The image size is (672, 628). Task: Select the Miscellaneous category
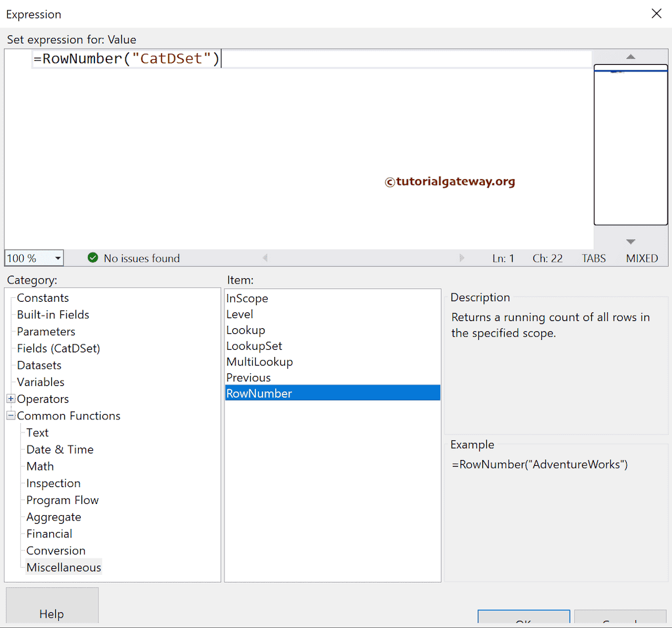tap(64, 567)
